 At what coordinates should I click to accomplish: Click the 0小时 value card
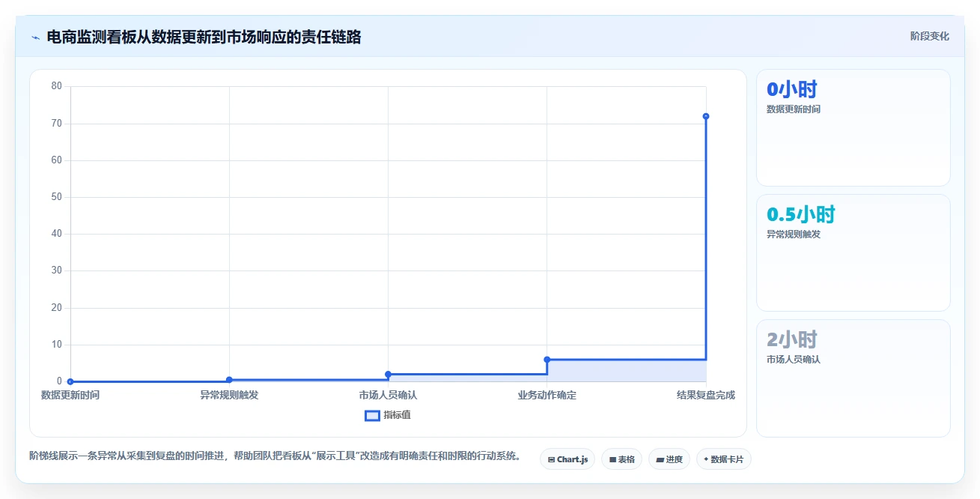click(x=853, y=127)
